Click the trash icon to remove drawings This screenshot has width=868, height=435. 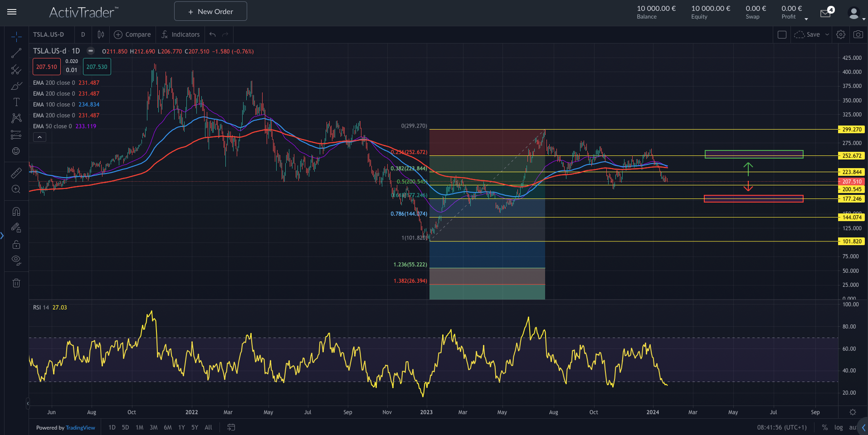tap(16, 283)
